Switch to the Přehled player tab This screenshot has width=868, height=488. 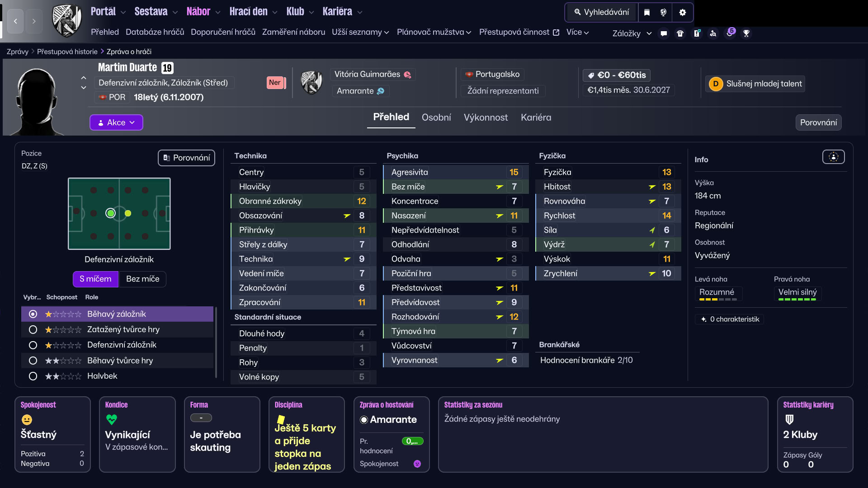pos(391,117)
